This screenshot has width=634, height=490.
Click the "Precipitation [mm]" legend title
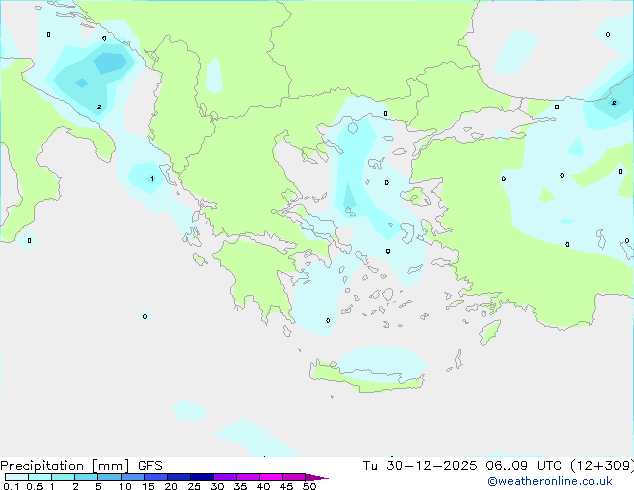pyautogui.click(x=65, y=466)
